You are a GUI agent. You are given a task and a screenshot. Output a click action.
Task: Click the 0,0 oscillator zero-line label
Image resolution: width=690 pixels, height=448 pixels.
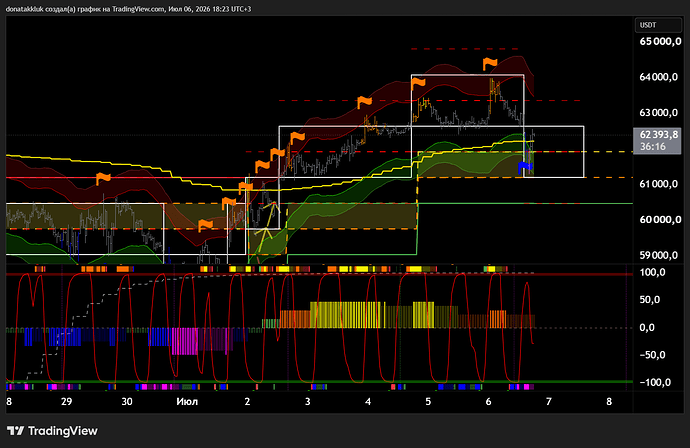647,327
